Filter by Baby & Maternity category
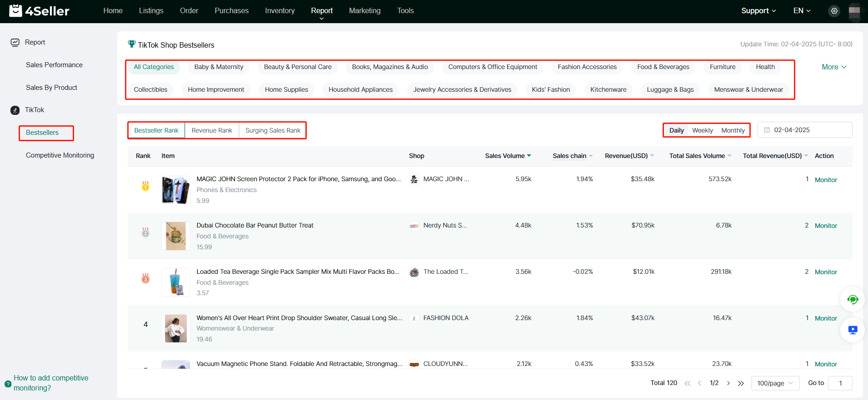 point(219,67)
